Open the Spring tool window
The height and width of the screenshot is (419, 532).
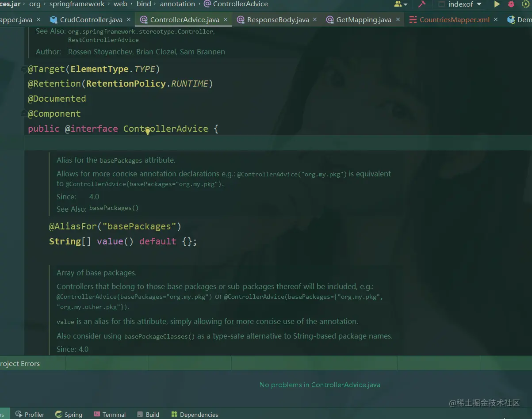[x=69, y=414]
